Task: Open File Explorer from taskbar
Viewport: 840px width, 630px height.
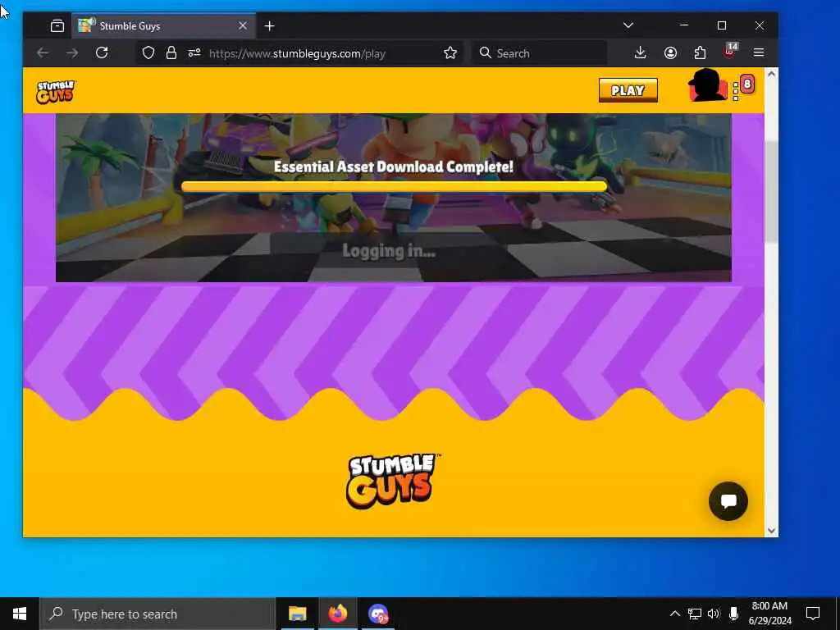Action: tap(297, 614)
